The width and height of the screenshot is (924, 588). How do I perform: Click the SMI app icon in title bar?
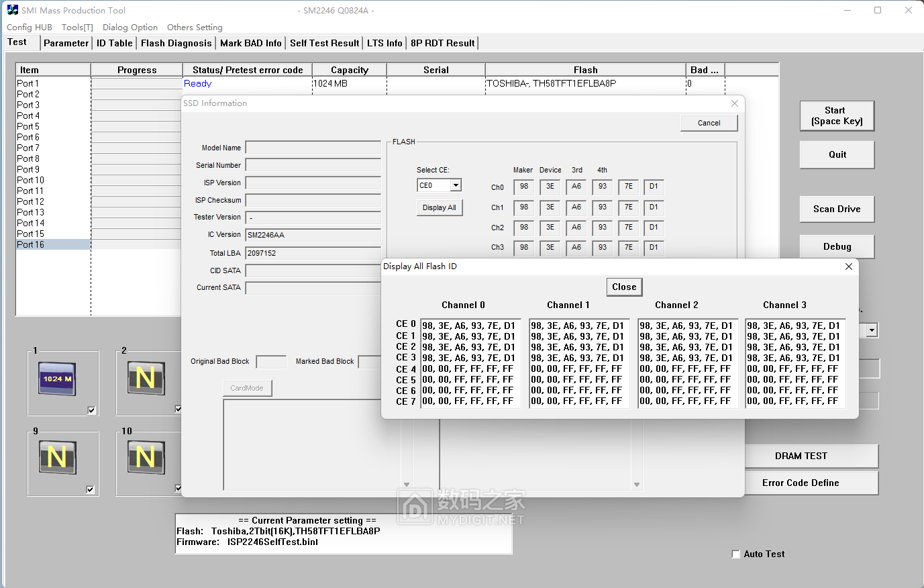click(13, 10)
